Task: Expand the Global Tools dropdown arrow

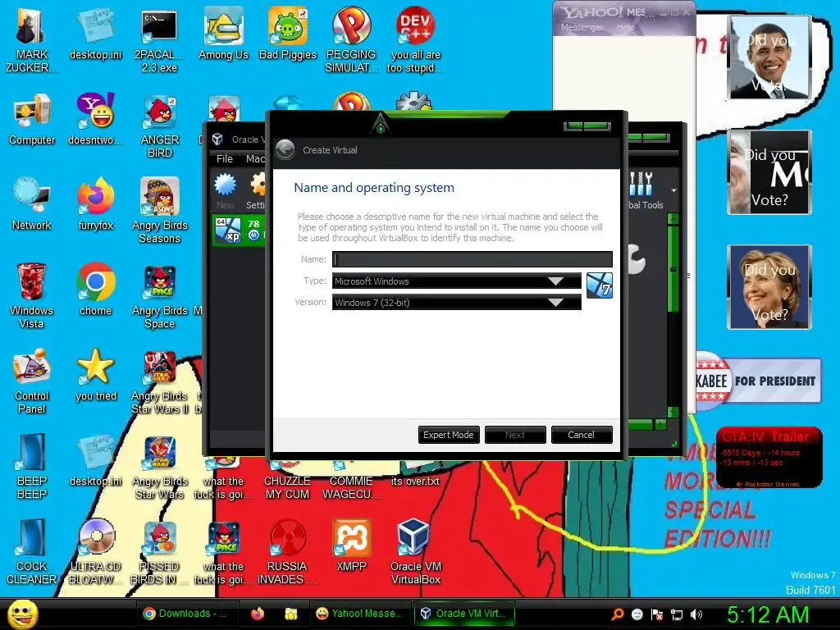Action: [x=673, y=190]
